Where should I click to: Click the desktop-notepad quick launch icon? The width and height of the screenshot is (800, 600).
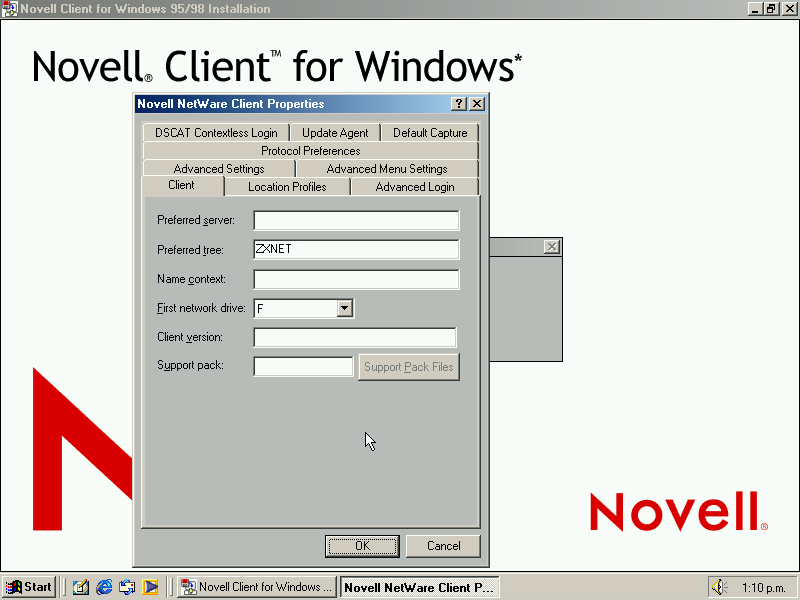(81, 587)
